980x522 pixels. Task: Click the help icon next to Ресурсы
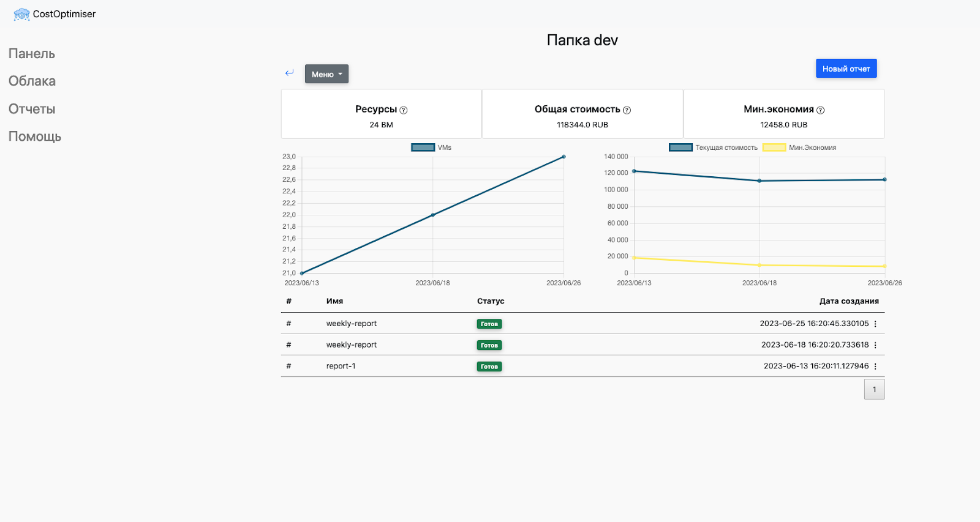coord(404,110)
